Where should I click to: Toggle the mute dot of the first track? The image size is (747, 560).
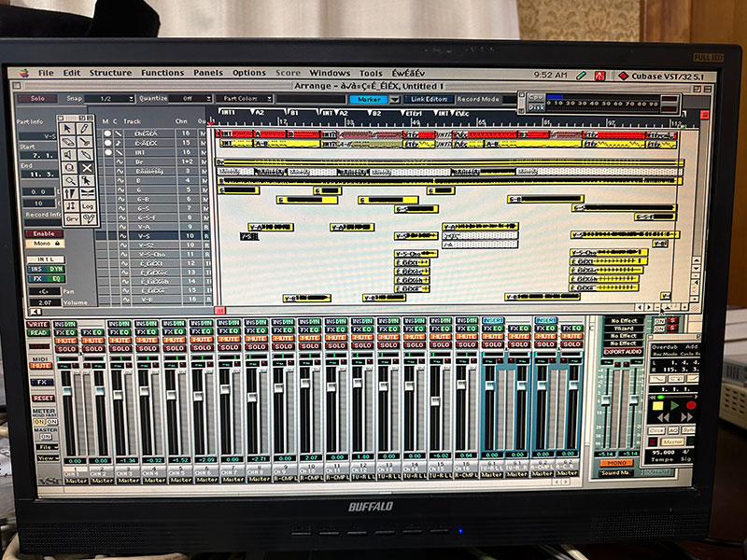107,133
